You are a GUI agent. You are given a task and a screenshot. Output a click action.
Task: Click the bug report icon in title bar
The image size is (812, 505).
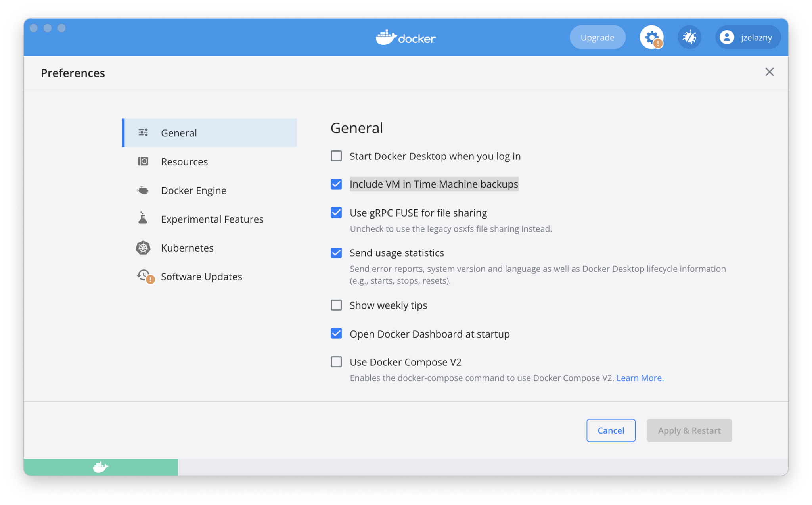click(689, 37)
